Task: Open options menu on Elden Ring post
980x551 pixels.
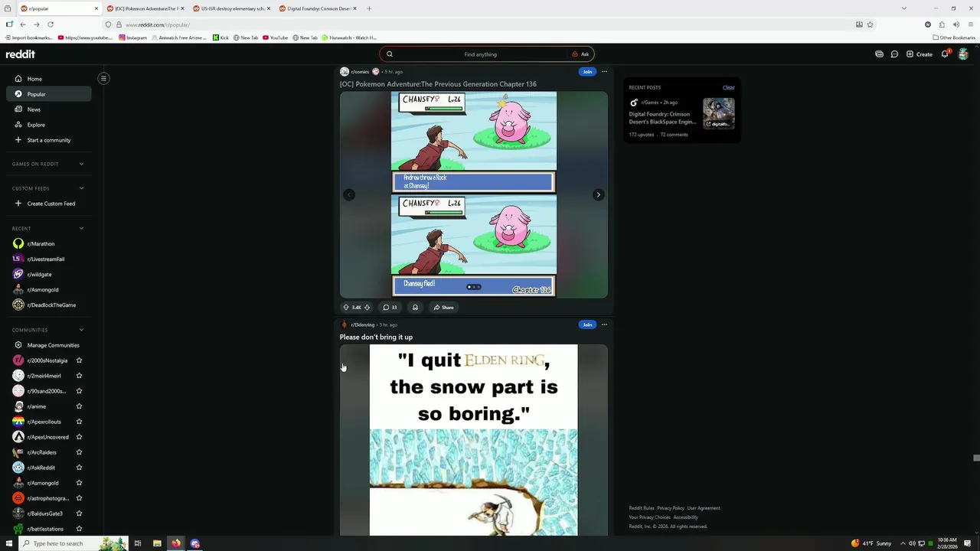Action: 604,324
